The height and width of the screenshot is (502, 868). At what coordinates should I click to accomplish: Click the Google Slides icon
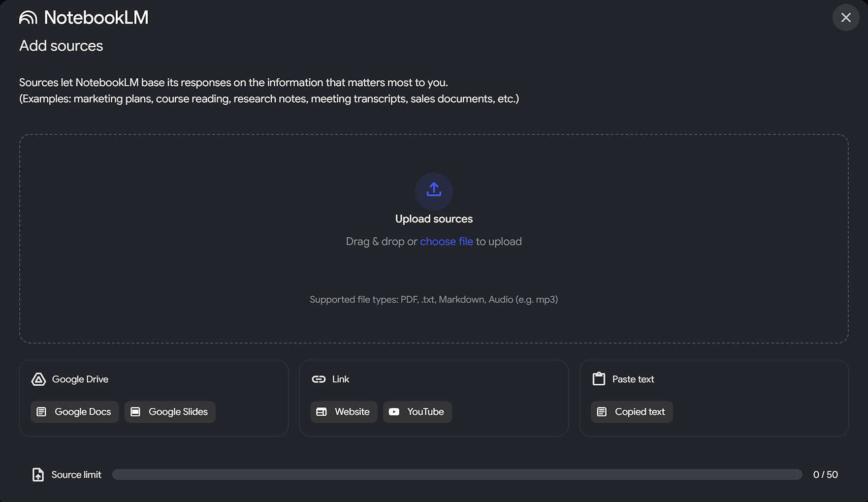pos(135,412)
